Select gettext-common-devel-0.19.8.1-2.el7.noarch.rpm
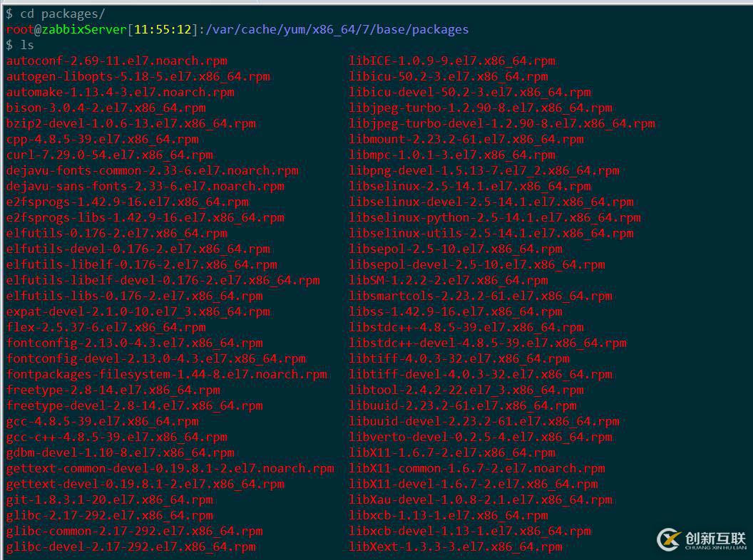This screenshot has width=753, height=560. (170, 468)
